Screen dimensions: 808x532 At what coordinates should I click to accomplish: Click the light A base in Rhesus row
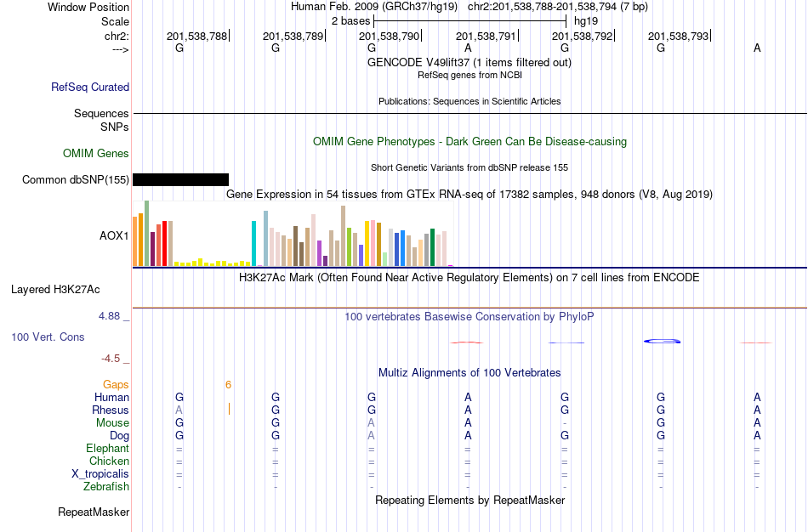179,410
